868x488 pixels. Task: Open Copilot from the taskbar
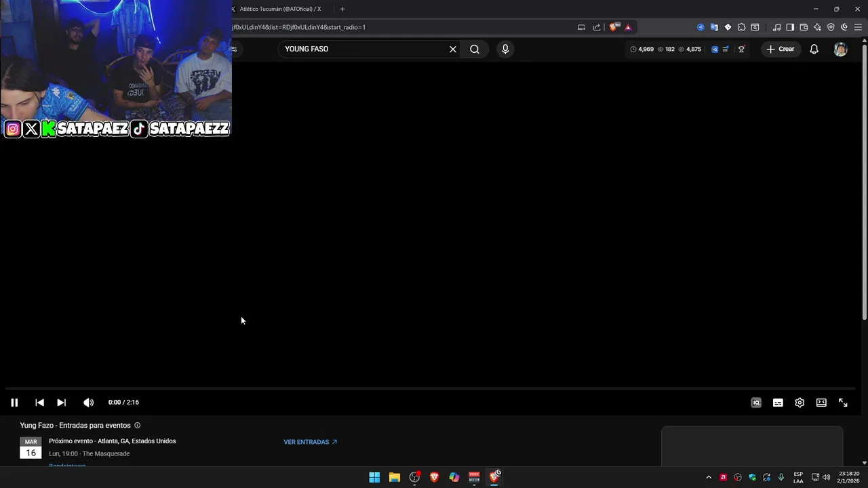coord(454,477)
